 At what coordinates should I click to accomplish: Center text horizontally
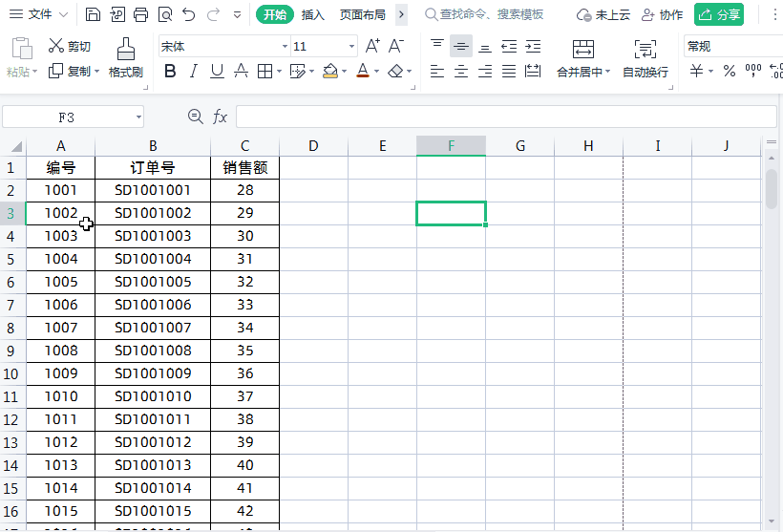click(x=461, y=72)
